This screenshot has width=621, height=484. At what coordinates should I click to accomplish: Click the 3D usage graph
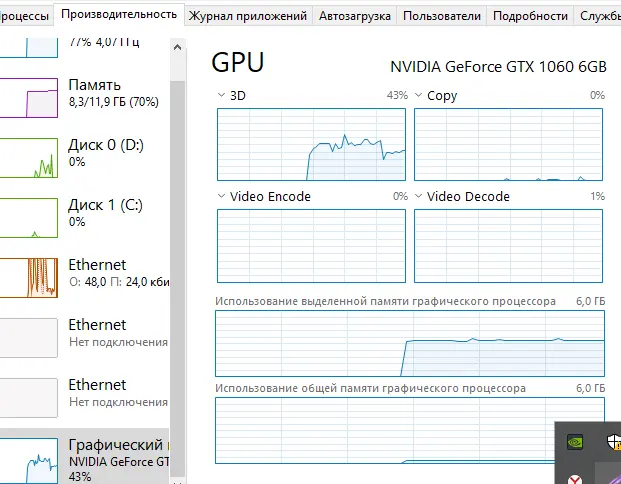click(311, 145)
